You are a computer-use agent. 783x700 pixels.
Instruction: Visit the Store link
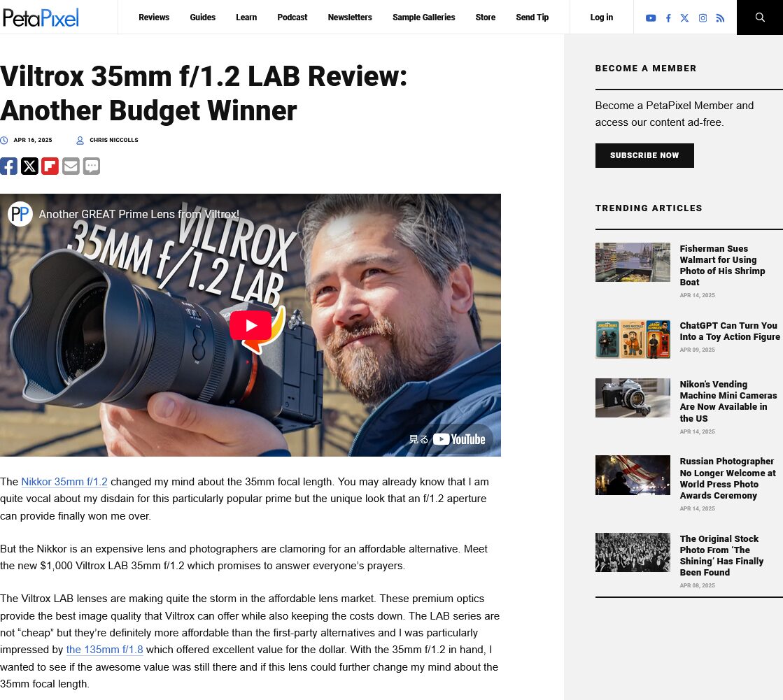point(486,17)
